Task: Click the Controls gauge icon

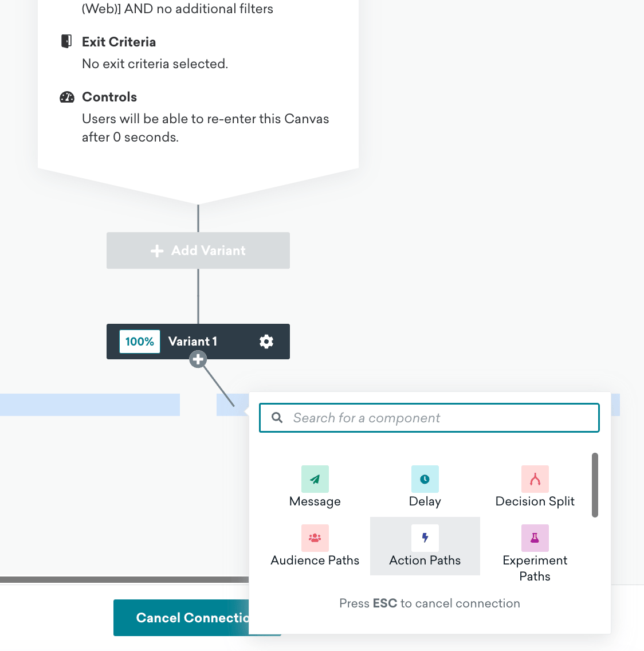Action: pyautogui.click(x=67, y=97)
